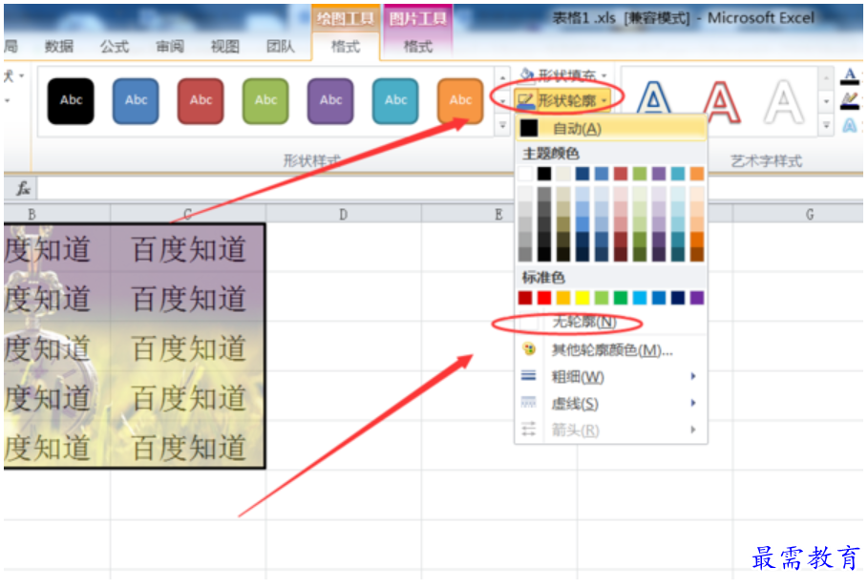Choose the white outlined WordArt A style

784,101
